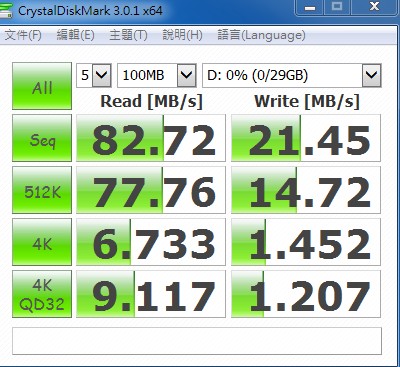Viewport: 400px width, 367px height.
Task: Click the 512K read result 77.76
Action: (x=151, y=190)
